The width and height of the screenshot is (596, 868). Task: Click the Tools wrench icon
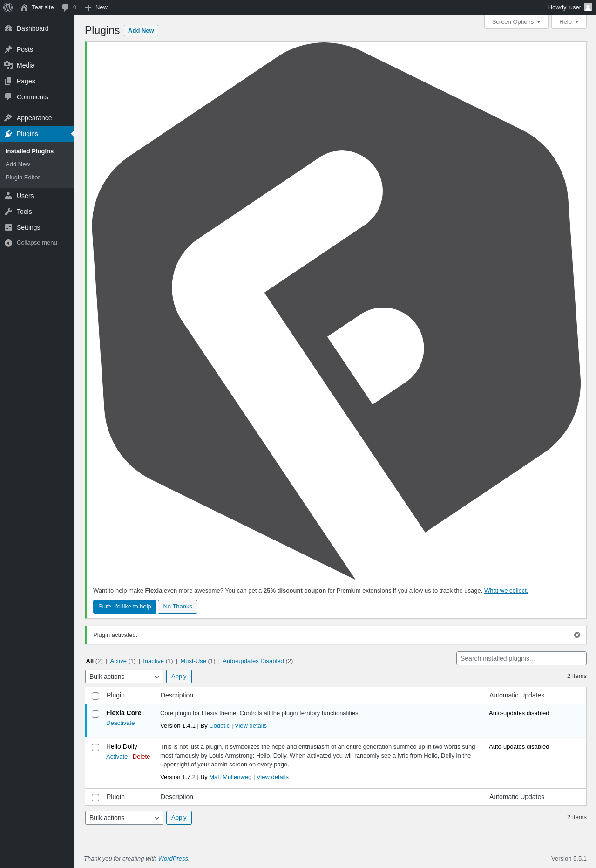(x=8, y=212)
